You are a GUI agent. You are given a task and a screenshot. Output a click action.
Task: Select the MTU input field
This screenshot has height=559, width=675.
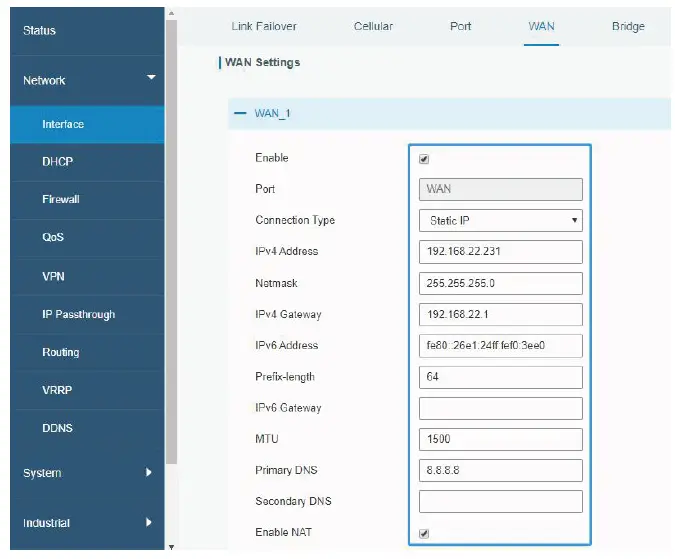[500, 439]
